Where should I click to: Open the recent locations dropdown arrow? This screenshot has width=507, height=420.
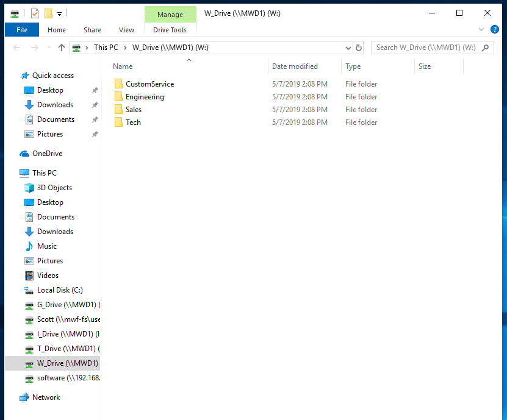pos(48,48)
